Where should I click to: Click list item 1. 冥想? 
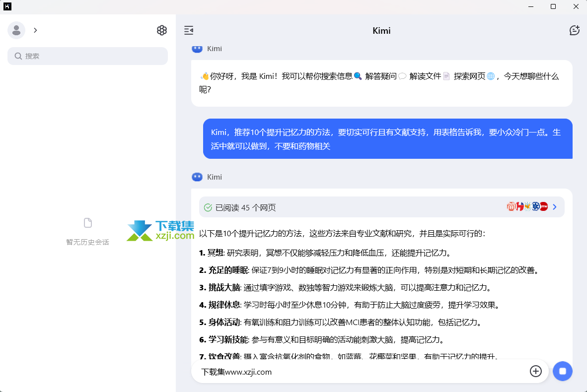pyautogui.click(x=325, y=253)
